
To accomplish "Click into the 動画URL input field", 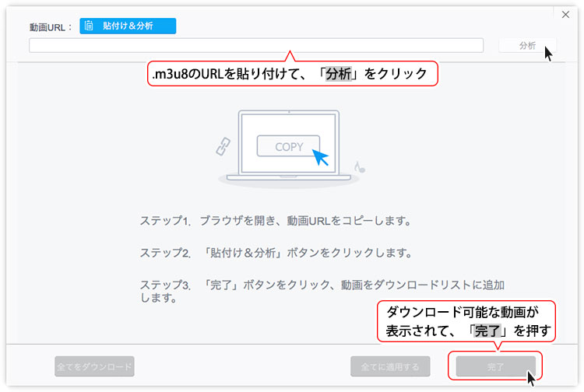I will coord(255,45).
